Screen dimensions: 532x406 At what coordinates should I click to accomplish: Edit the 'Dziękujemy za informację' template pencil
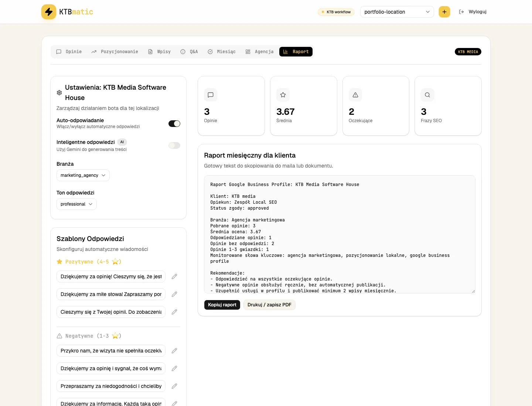click(174, 403)
